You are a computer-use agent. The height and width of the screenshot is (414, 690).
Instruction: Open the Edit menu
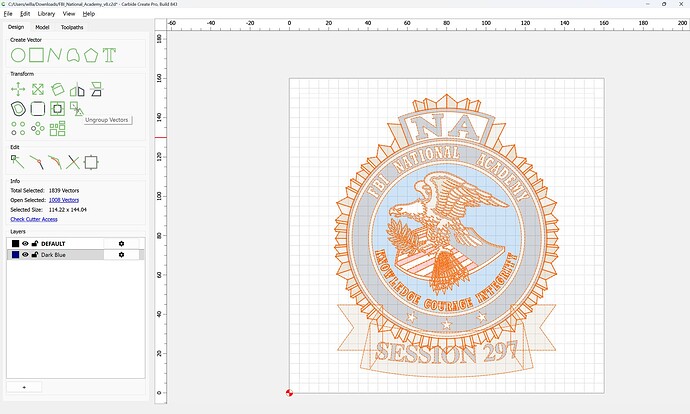(25, 14)
